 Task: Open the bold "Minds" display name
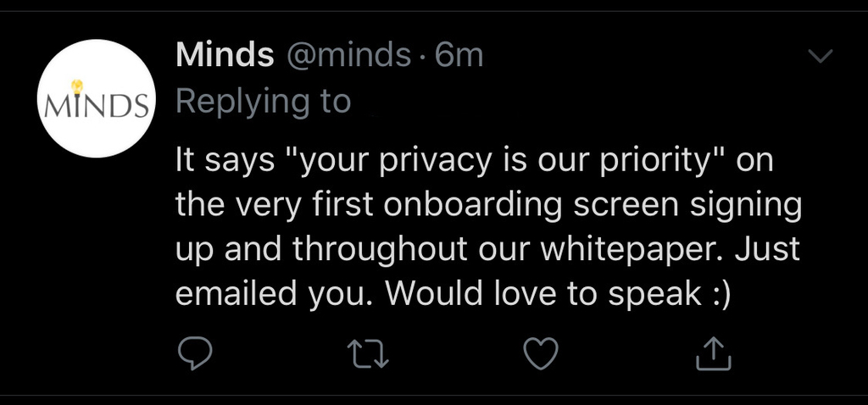(x=225, y=56)
